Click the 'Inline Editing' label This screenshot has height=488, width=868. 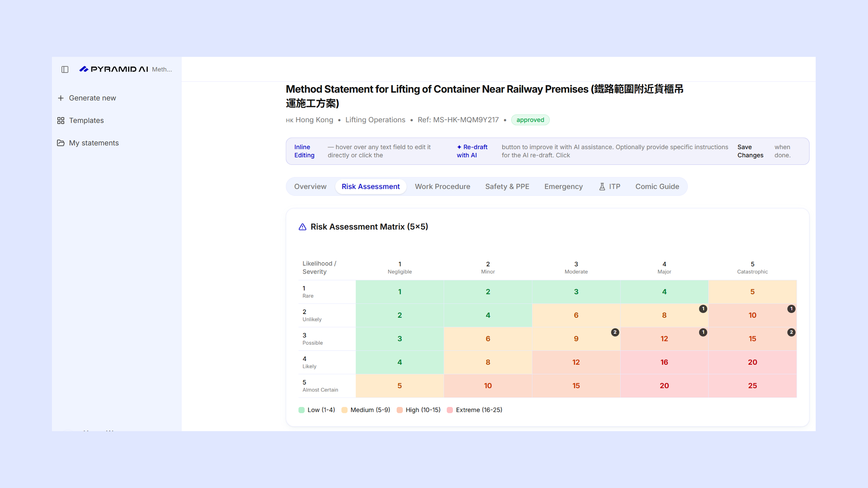click(304, 151)
